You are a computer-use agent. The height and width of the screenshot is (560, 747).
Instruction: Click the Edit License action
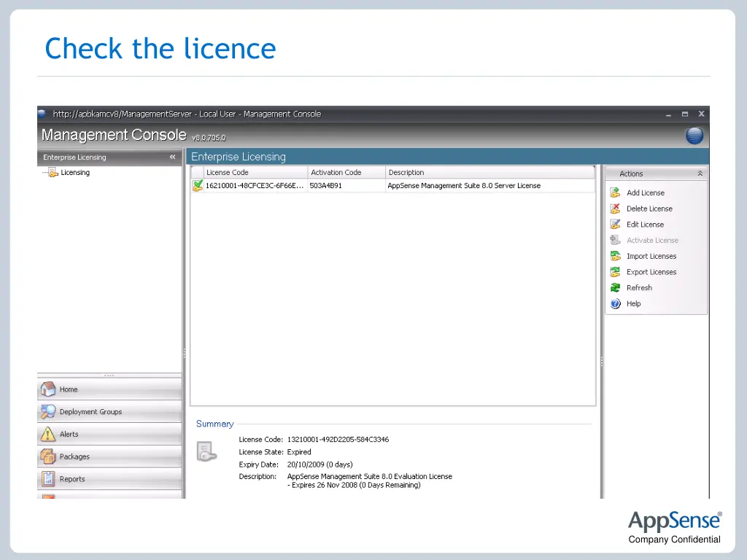[645, 225]
